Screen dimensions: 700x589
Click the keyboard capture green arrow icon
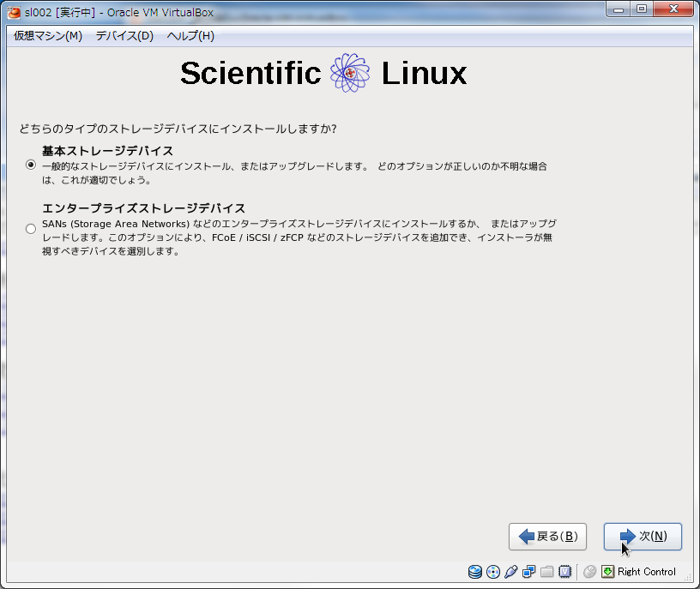click(x=607, y=572)
